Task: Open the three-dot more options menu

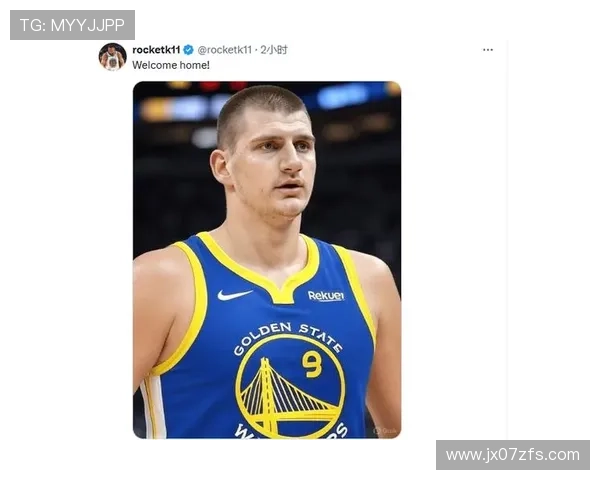Action: (x=488, y=50)
